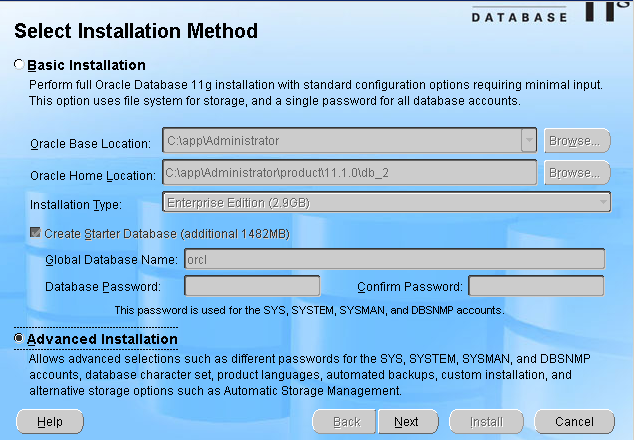The image size is (634, 440).
Task: Click the DATABASE logo text
Action: pos(519,17)
